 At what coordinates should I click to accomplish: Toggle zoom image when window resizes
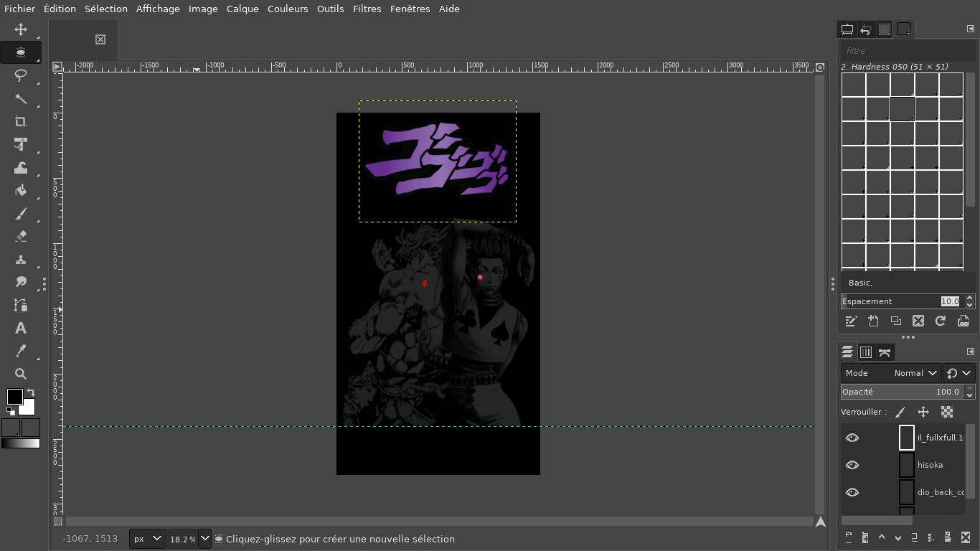[820, 67]
